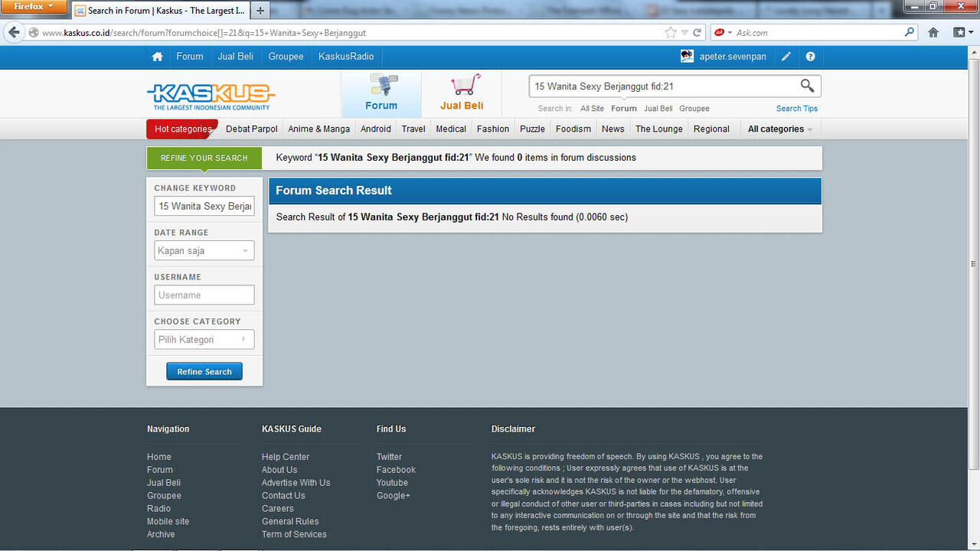Set search scope to Forum
The width and height of the screenshot is (980, 551).
click(x=624, y=109)
